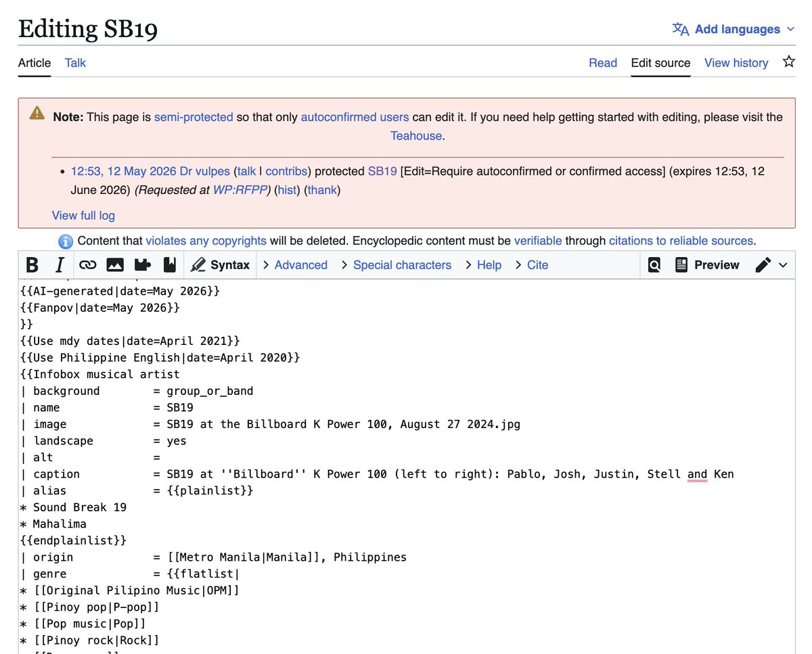Click the Preview button
The image size is (812, 654).
[707, 265]
